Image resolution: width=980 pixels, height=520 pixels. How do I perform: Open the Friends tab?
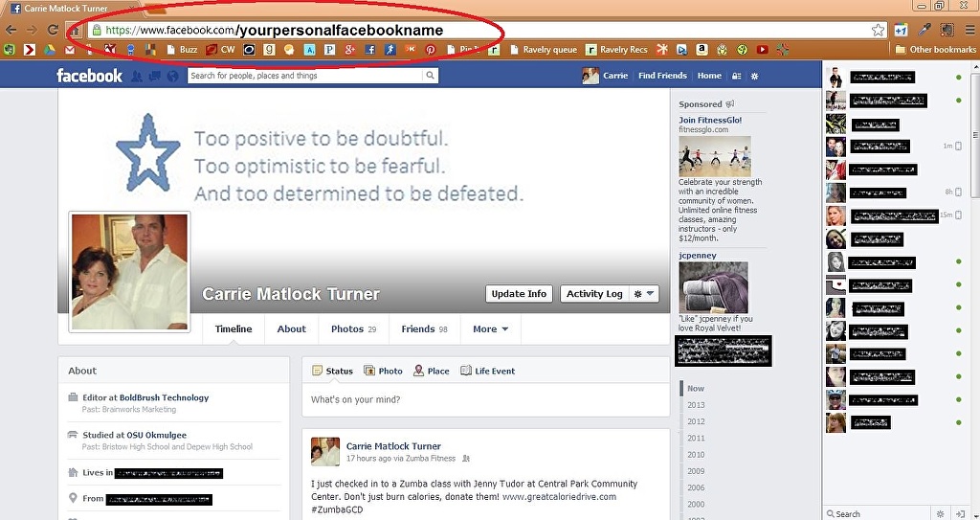[x=424, y=329]
